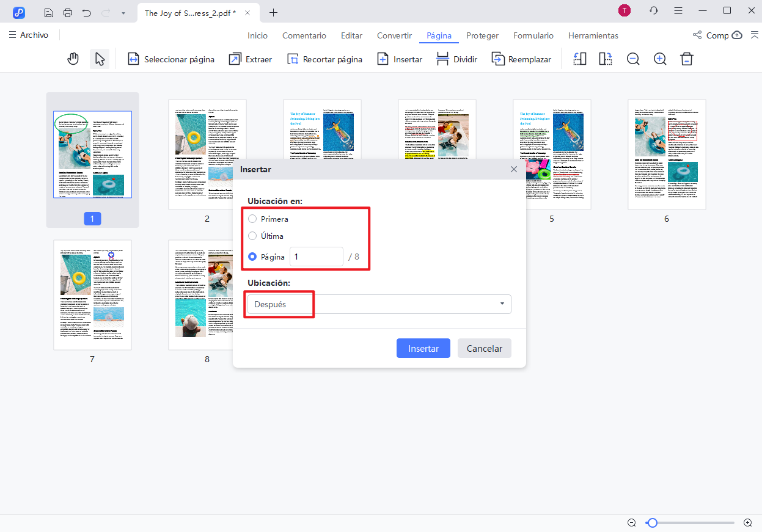Open the Extraer tool

251,59
